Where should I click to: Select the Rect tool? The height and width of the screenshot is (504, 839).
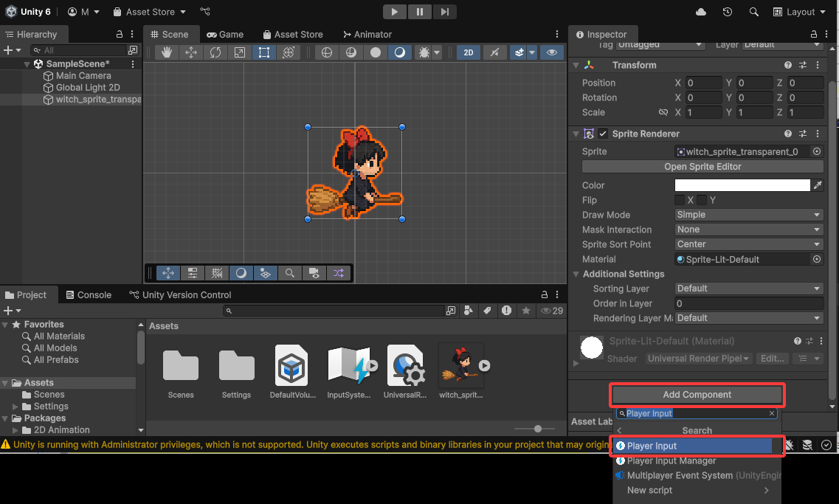click(263, 52)
